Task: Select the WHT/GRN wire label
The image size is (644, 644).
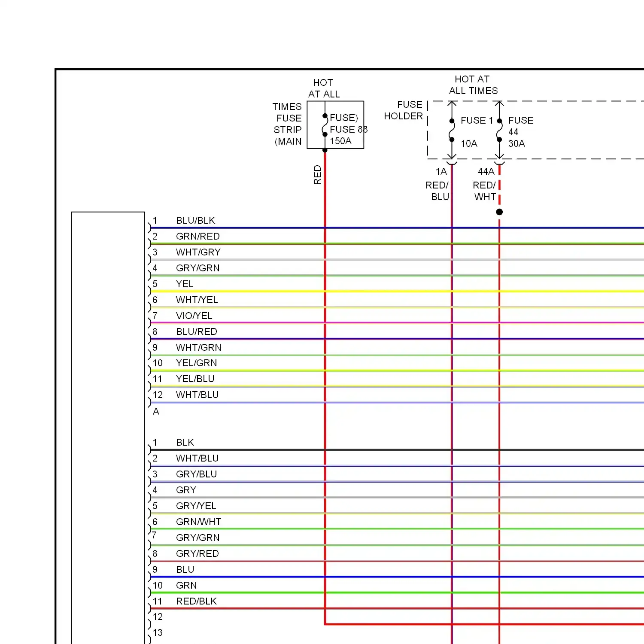Action: coord(198,347)
